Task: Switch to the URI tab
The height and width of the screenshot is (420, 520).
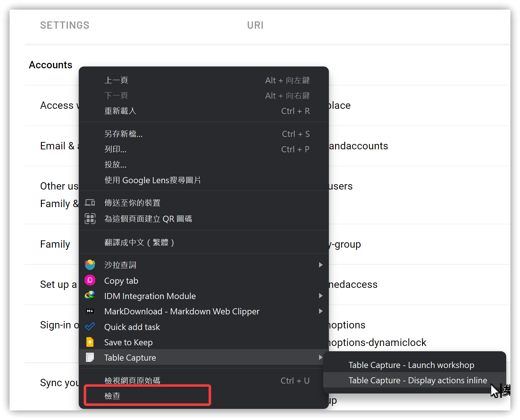Action: [255, 25]
